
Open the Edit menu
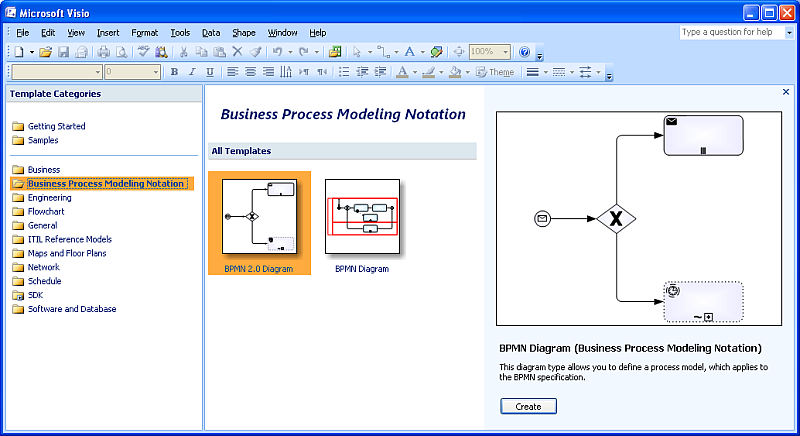point(48,33)
